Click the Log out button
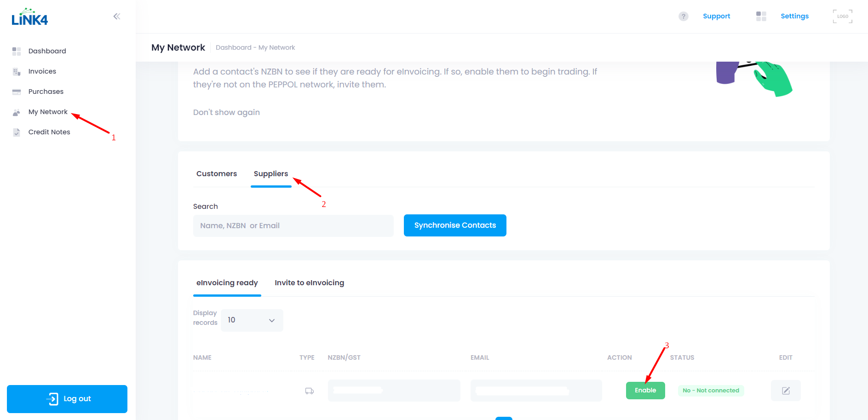 pyautogui.click(x=67, y=399)
